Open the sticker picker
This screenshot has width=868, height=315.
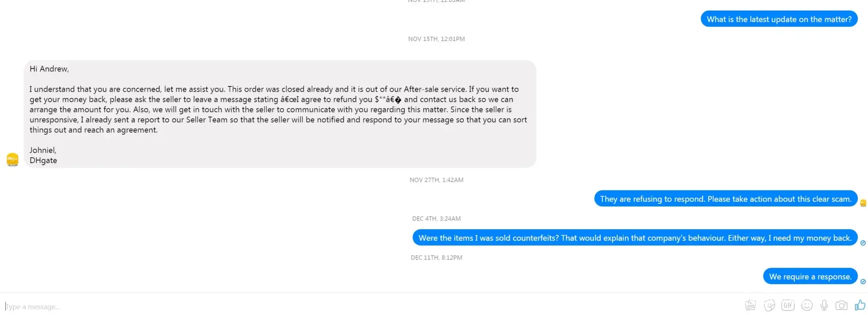[x=769, y=305]
